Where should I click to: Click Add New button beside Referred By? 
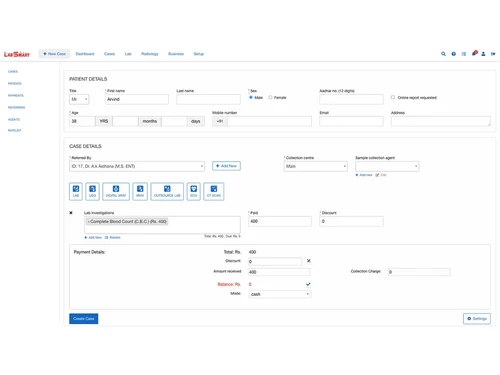pos(226,166)
